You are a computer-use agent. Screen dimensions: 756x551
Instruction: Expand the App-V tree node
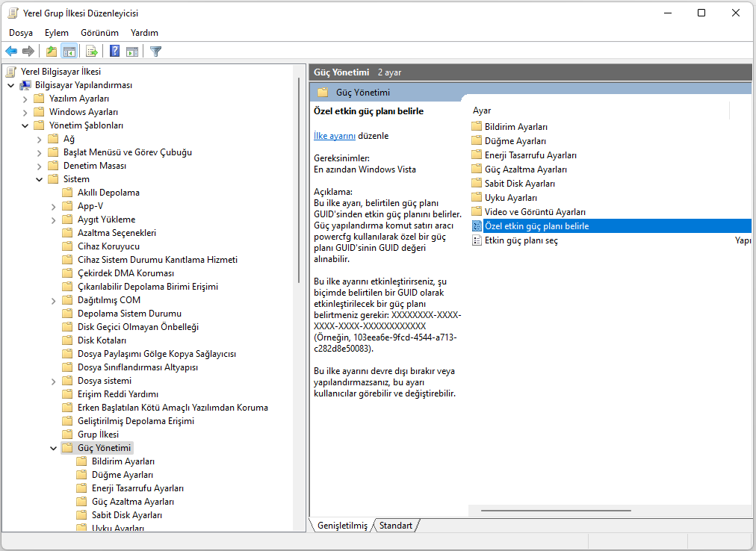click(54, 206)
